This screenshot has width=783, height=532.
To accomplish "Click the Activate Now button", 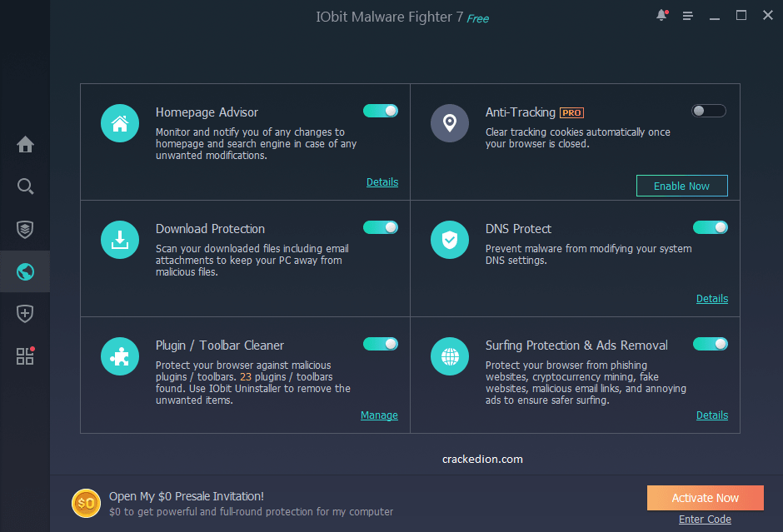I will coord(705,498).
